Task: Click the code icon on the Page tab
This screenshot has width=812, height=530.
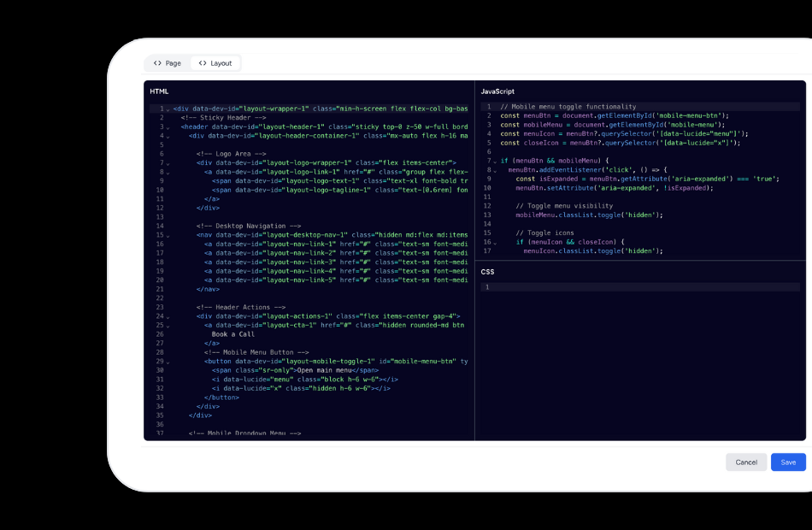Action: click(x=156, y=62)
